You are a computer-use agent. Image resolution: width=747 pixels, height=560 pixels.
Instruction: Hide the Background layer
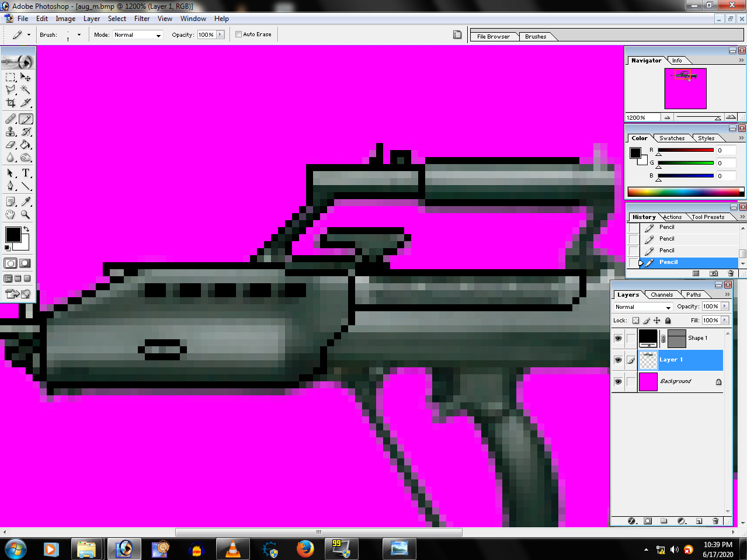tap(617, 381)
